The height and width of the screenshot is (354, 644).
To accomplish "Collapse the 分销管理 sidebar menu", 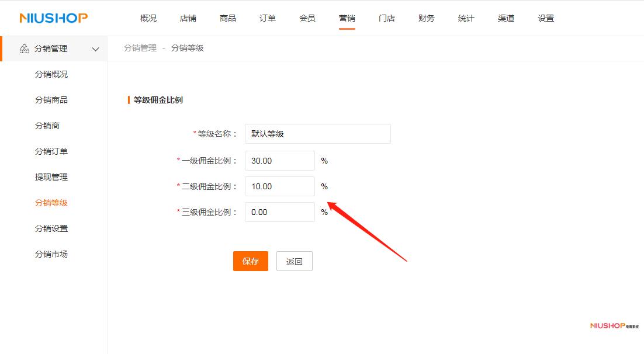I will point(95,49).
